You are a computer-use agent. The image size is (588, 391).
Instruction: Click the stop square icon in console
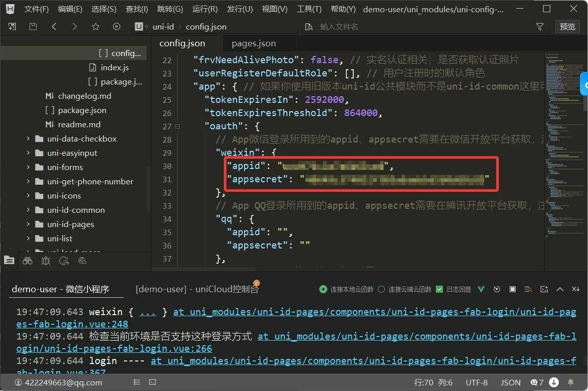point(513,289)
